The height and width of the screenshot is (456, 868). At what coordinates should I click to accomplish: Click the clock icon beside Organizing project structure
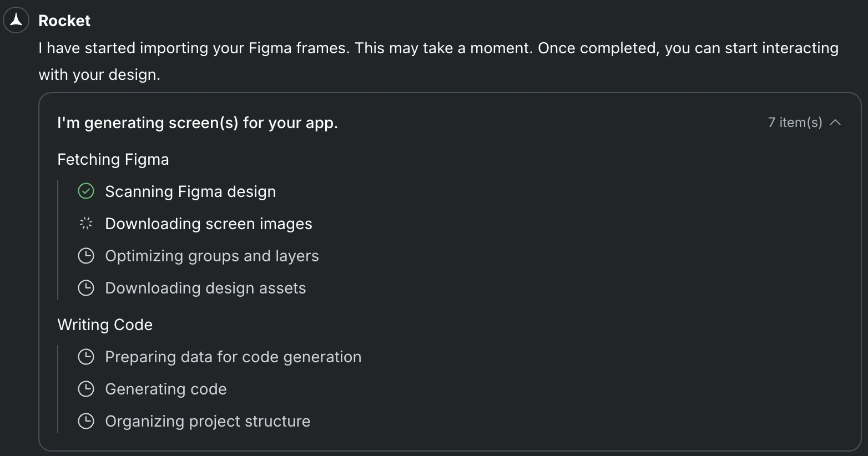click(86, 421)
